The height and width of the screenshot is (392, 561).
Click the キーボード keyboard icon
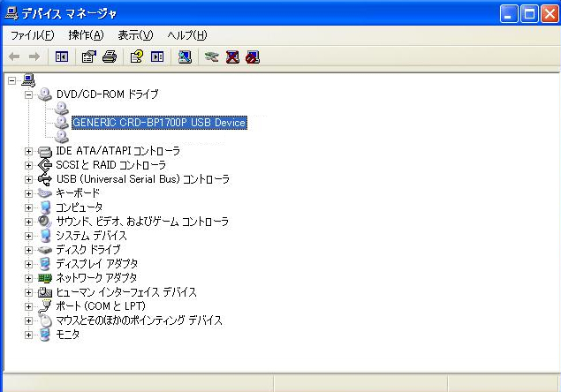pyautogui.click(x=45, y=193)
